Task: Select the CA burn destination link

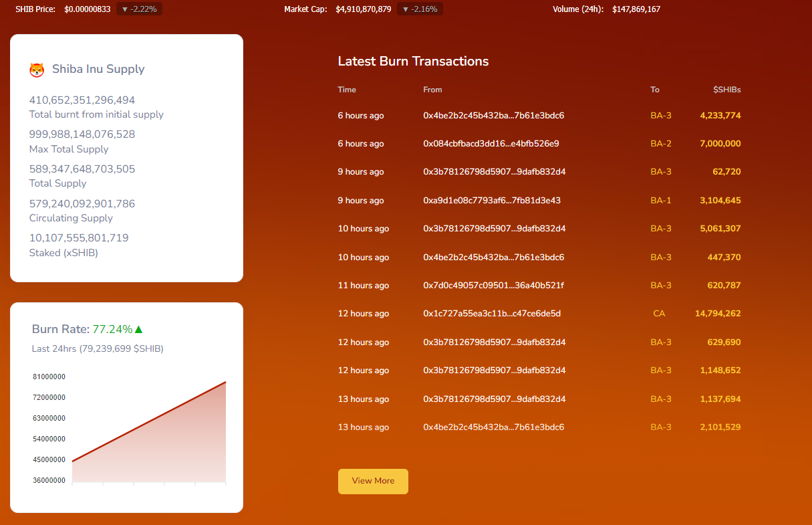Action: [659, 314]
